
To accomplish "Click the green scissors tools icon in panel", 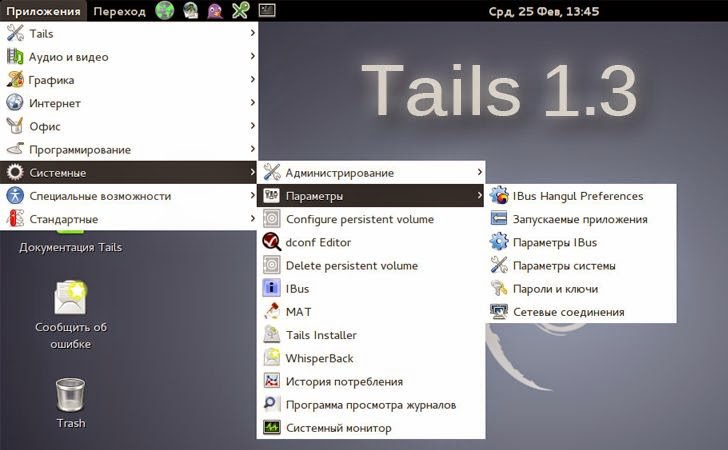I will pos(240,11).
